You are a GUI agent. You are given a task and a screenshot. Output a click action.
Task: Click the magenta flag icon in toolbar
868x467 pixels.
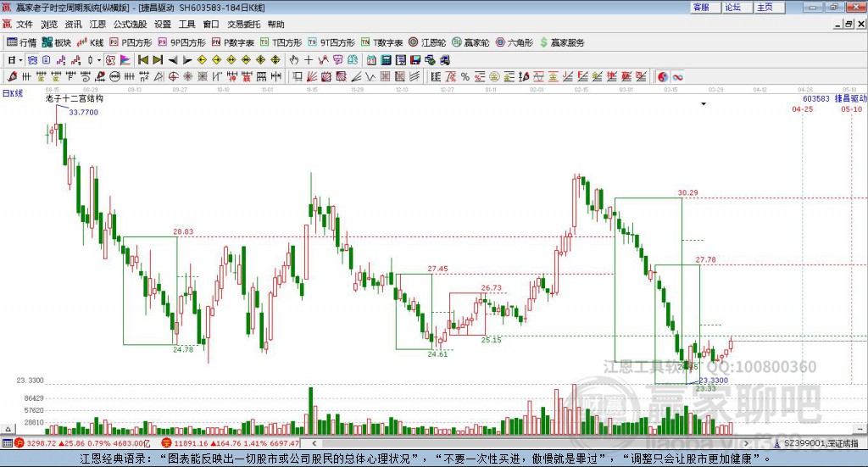click(x=125, y=60)
